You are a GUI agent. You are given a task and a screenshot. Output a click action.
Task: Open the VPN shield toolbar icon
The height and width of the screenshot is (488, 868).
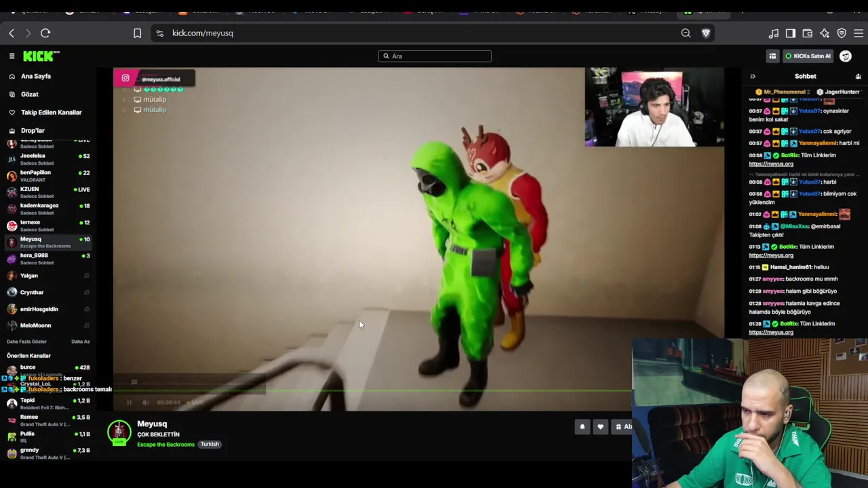pyautogui.click(x=842, y=33)
